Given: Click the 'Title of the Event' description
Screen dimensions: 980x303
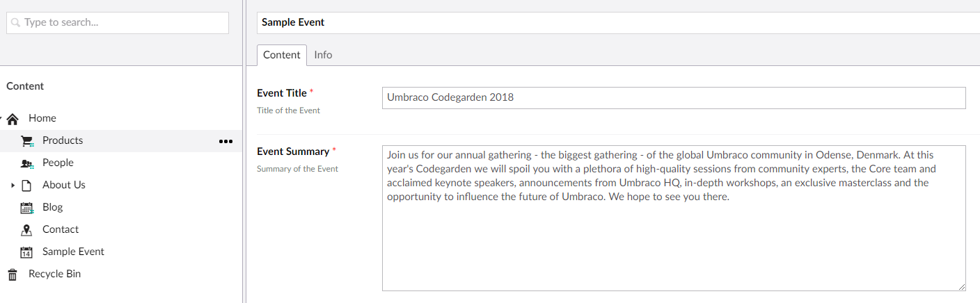Looking at the screenshot, I should 288,110.
